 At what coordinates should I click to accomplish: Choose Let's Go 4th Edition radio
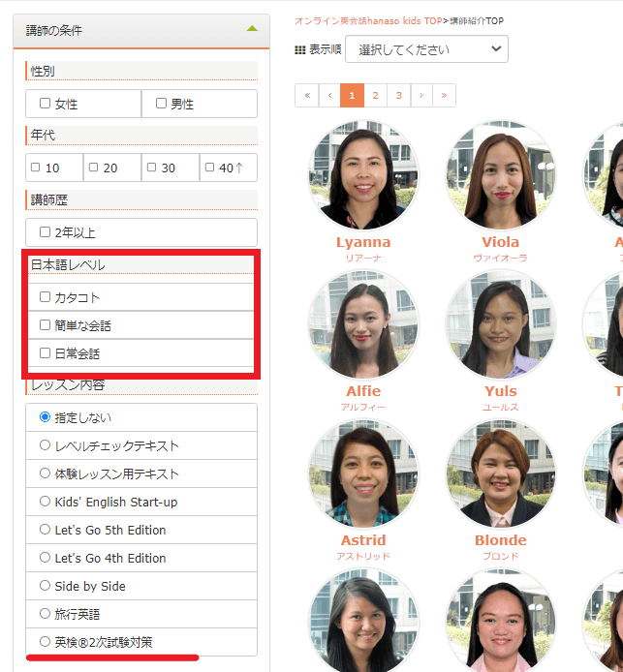(45, 557)
